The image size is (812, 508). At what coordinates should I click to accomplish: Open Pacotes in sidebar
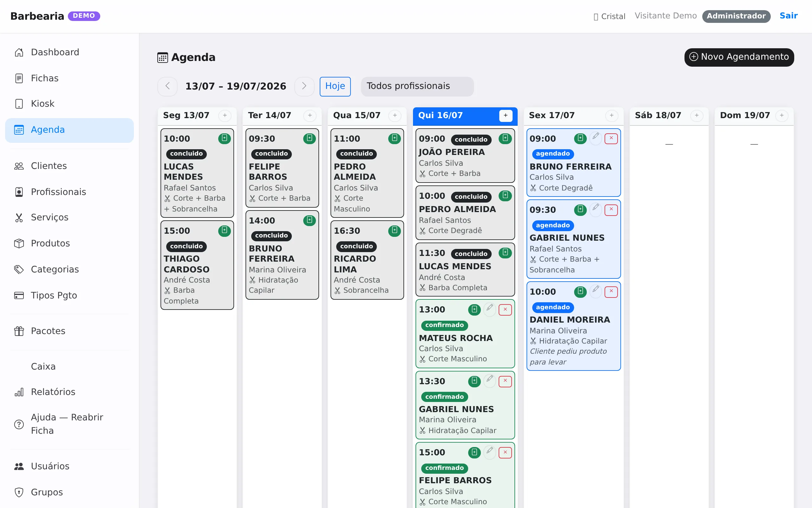coord(69,331)
